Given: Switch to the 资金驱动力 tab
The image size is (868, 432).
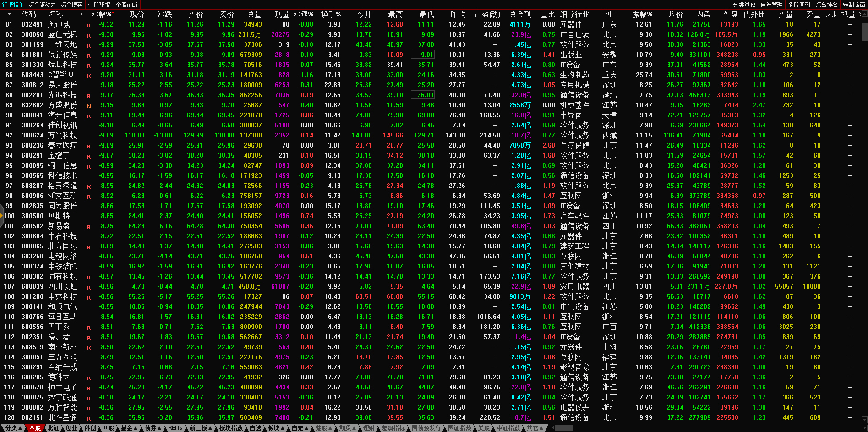Looking at the screenshot, I should [42, 5].
